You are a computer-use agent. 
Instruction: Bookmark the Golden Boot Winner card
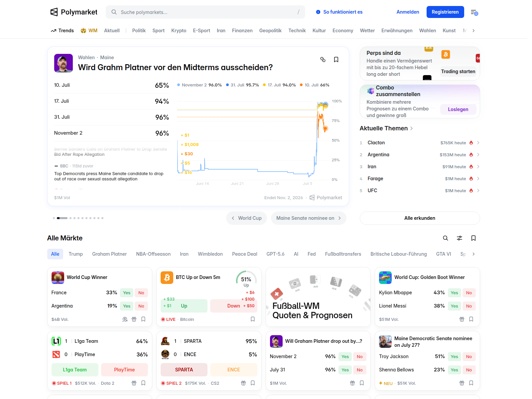pyautogui.click(x=471, y=319)
